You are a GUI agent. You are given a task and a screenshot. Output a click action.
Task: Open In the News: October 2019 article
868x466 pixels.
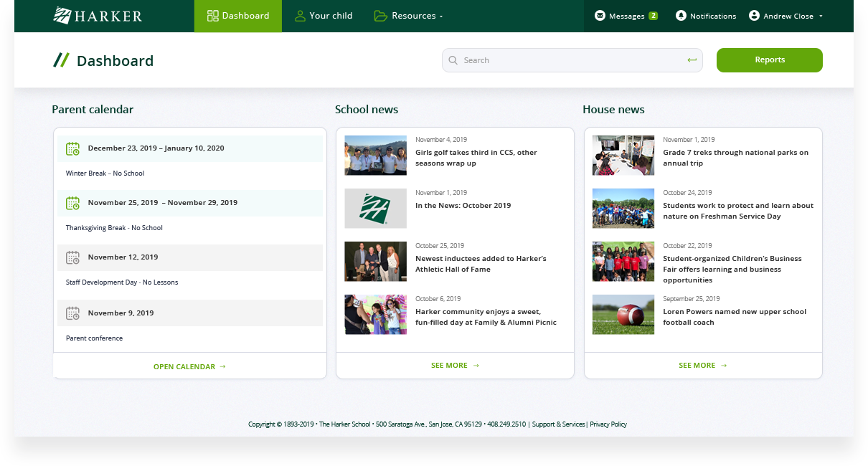pyautogui.click(x=463, y=206)
